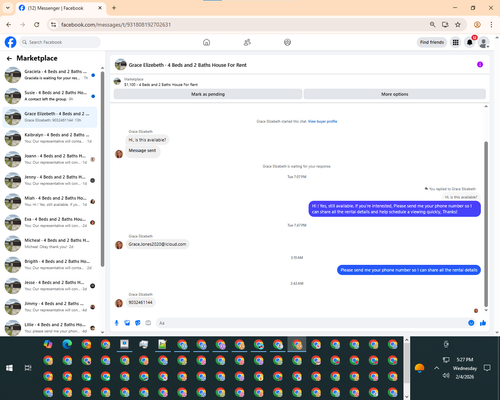Open the Micheal conversation
Screen dimensions: 500x400
50,243
